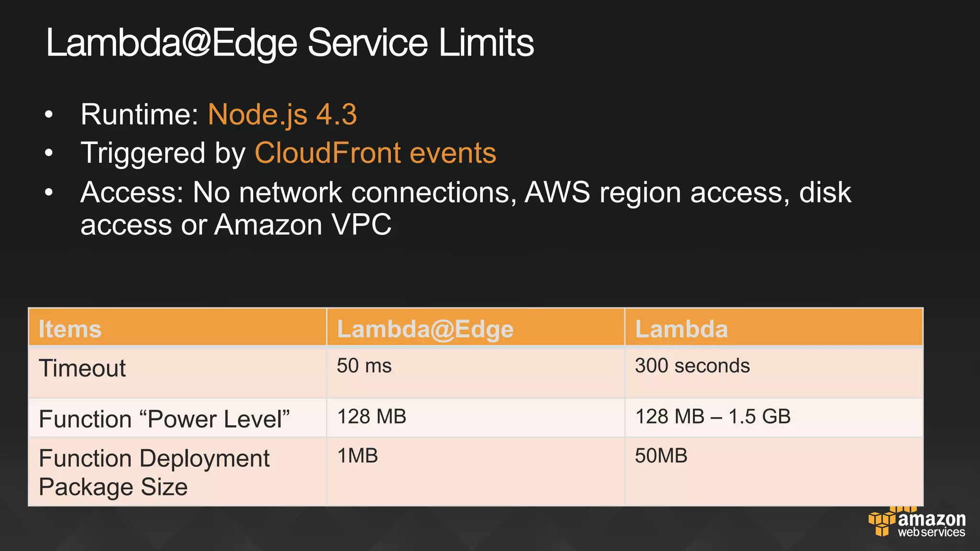Click the orange Node.js 4.3 text
980x551 pixels.
pyautogui.click(x=282, y=115)
